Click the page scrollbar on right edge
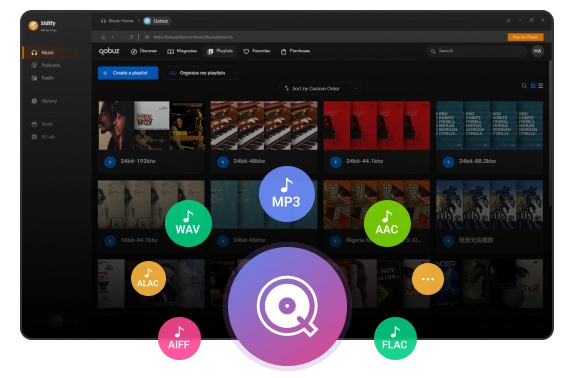The image size is (575, 378). coord(550,134)
